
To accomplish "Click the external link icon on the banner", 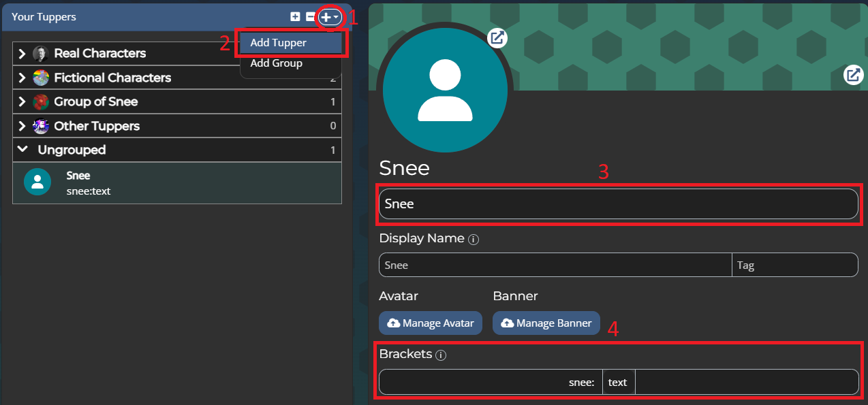I will pyautogui.click(x=853, y=75).
